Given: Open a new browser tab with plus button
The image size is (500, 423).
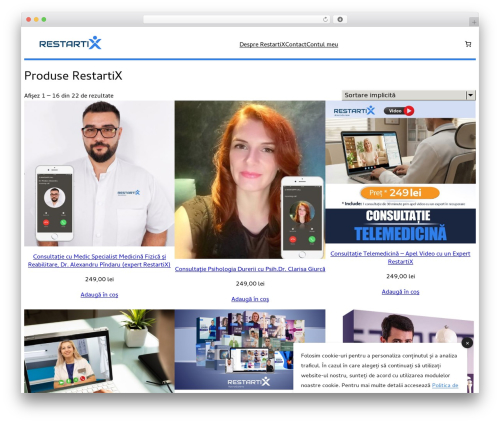Looking at the screenshot, I should [x=474, y=22].
